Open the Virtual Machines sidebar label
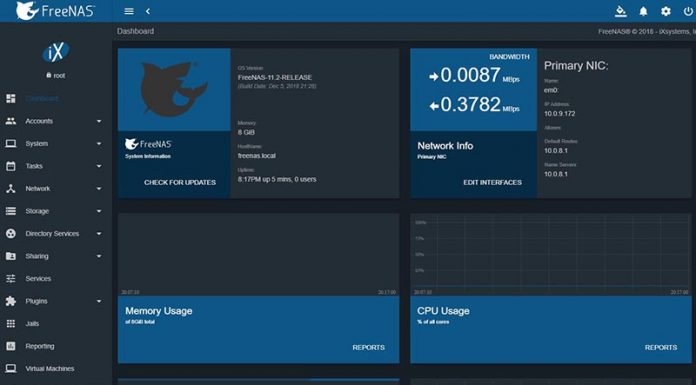 coord(50,369)
